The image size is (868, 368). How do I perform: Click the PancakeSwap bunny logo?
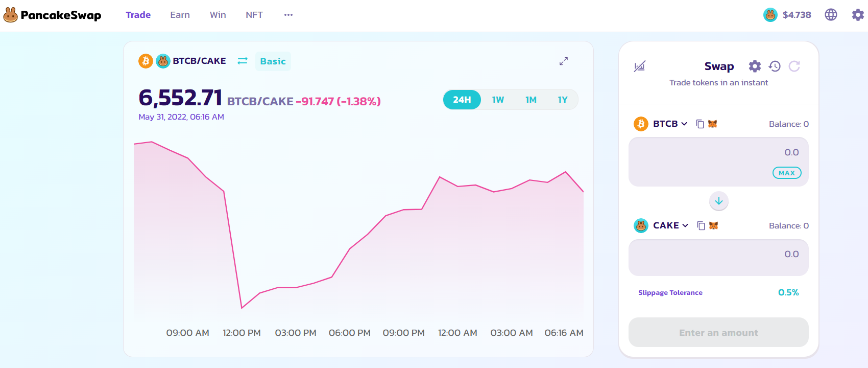tap(11, 15)
